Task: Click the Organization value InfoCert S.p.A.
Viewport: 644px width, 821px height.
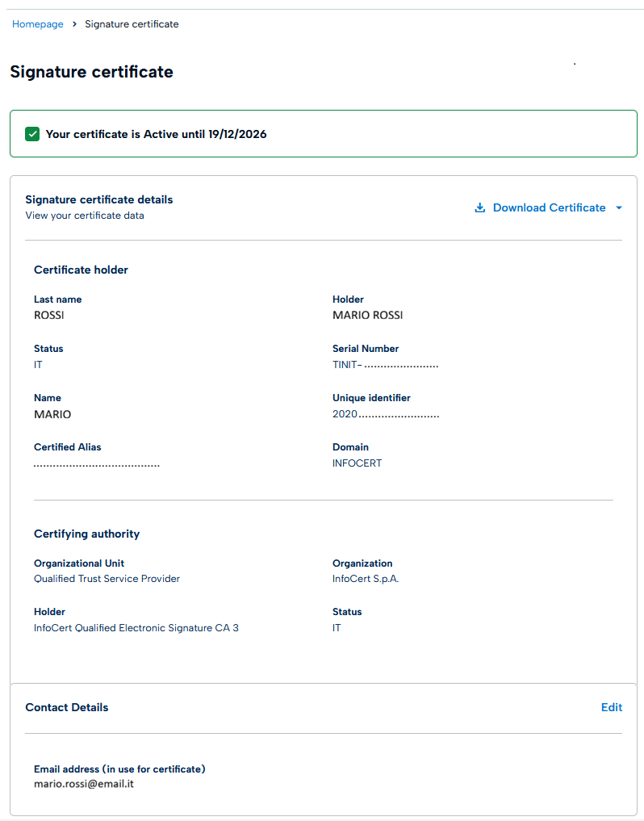Action: (366, 579)
